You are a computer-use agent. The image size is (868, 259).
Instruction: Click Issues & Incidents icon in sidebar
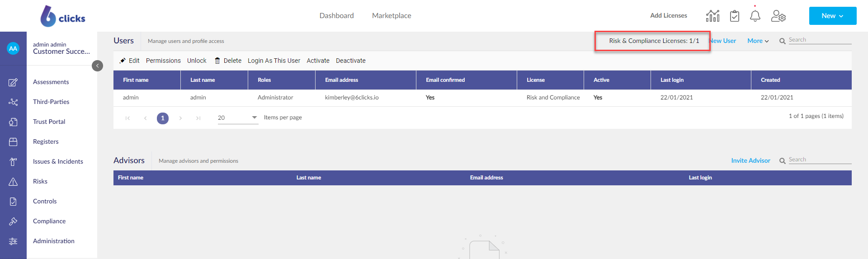click(13, 162)
